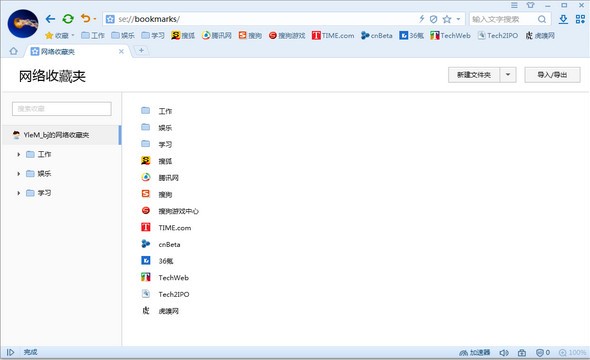The height and width of the screenshot is (360, 590).
Task: Click the lightning speed-mode icon
Action: tap(422, 19)
